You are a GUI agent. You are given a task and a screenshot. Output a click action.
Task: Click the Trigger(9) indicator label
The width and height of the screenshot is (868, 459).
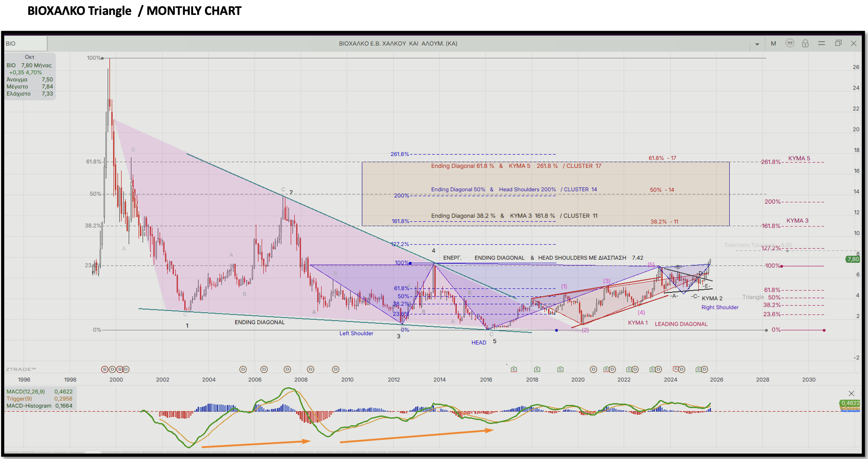pyautogui.click(x=19, y=399)
